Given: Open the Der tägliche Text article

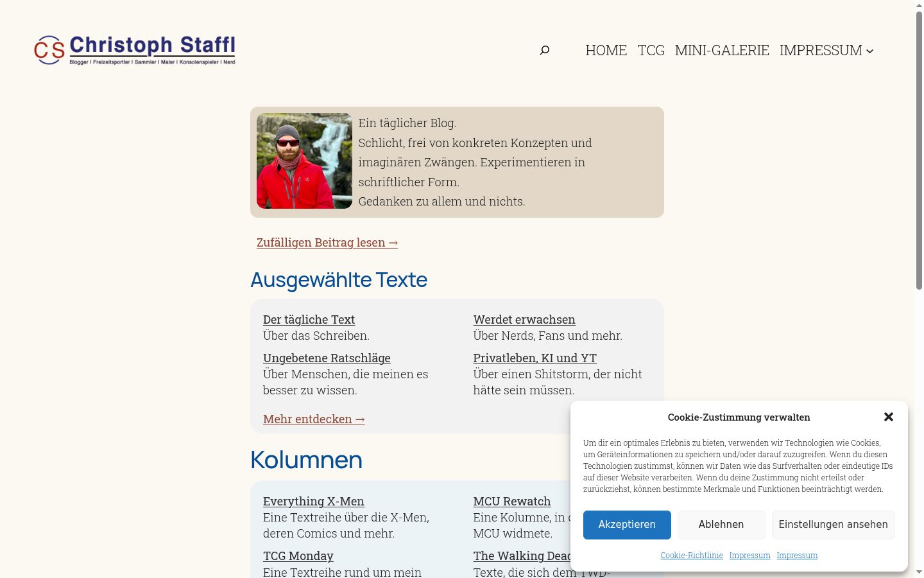Looking at the screenshot, I should pos(309,319).
